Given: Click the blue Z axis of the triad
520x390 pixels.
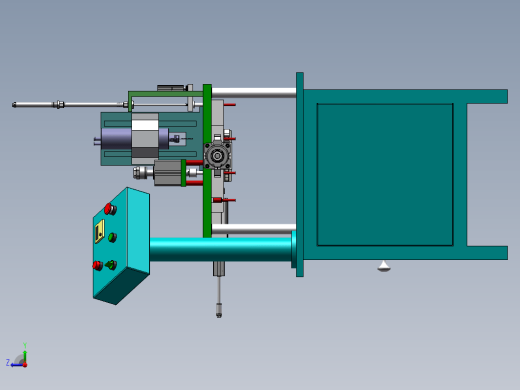Looking at the screenshot, I should [17, 365].
